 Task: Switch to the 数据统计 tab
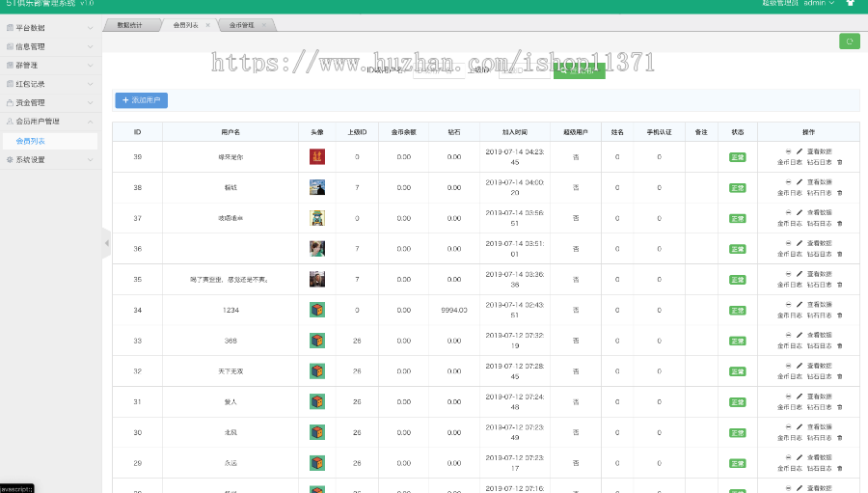tap(130, 25)
